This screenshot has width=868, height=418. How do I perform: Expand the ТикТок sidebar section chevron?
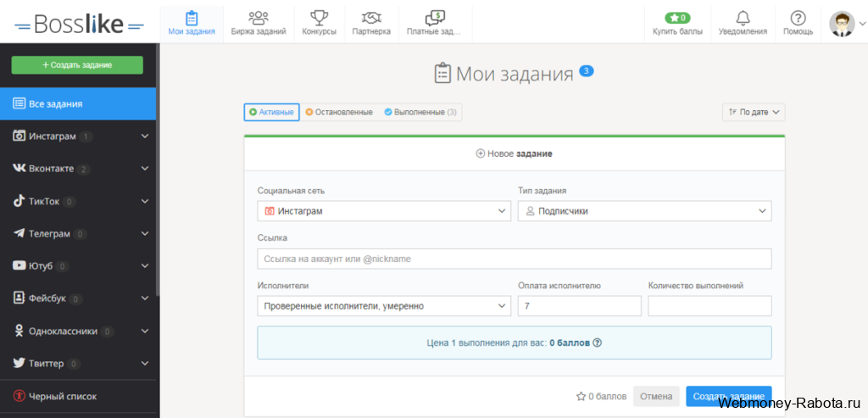point(145,201)
